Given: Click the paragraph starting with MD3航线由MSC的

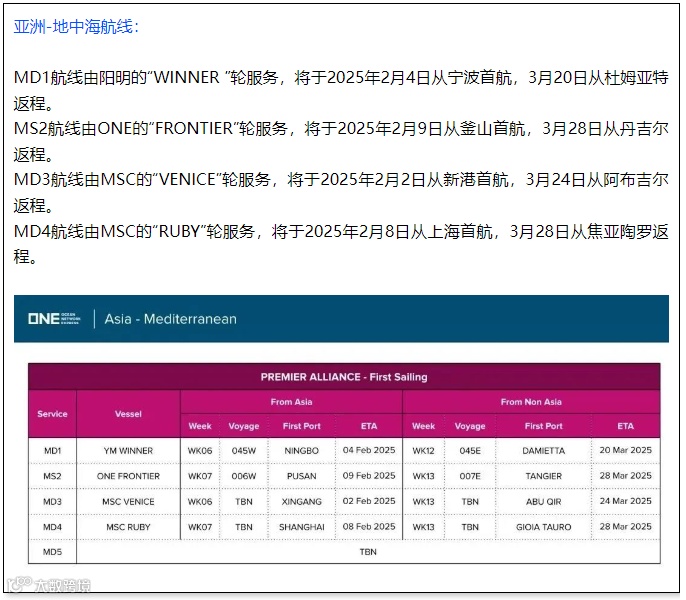Looking at the screenshot, I should tap(341, 193).
